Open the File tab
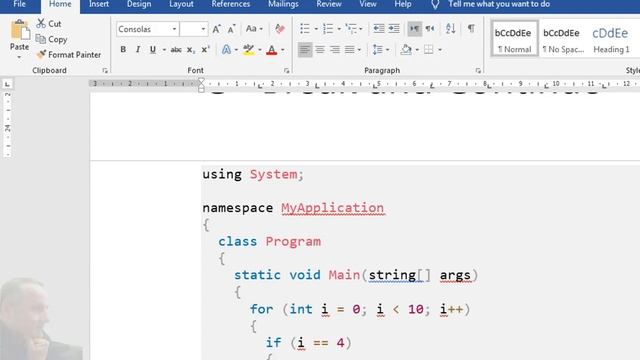640x360 pixels. click(x=19, y=4)
